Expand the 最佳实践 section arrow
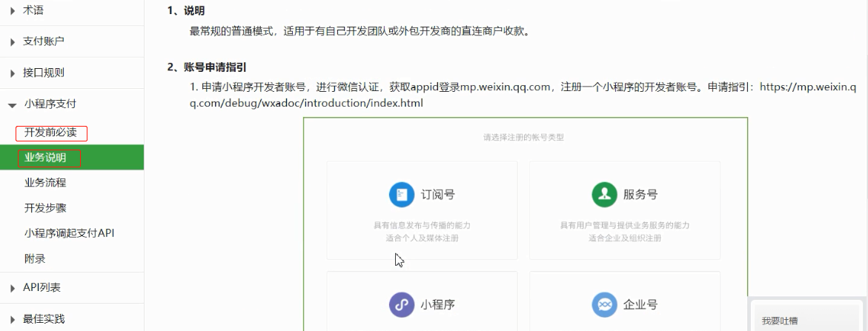Viewport: 868px width, 331px height. 12,319
